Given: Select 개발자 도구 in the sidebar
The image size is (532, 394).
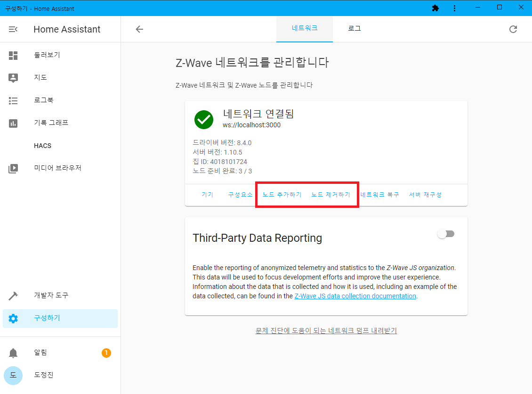Looking at the screenshot, I should coord(60,295).
